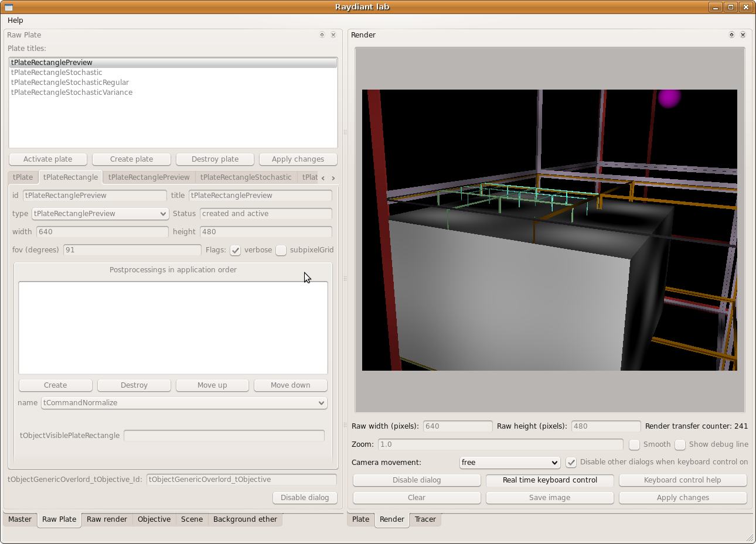Toggle the Smooth checkbox
Image resolution: width=756 pixels, height=544 pixels.
click(634, 444)
